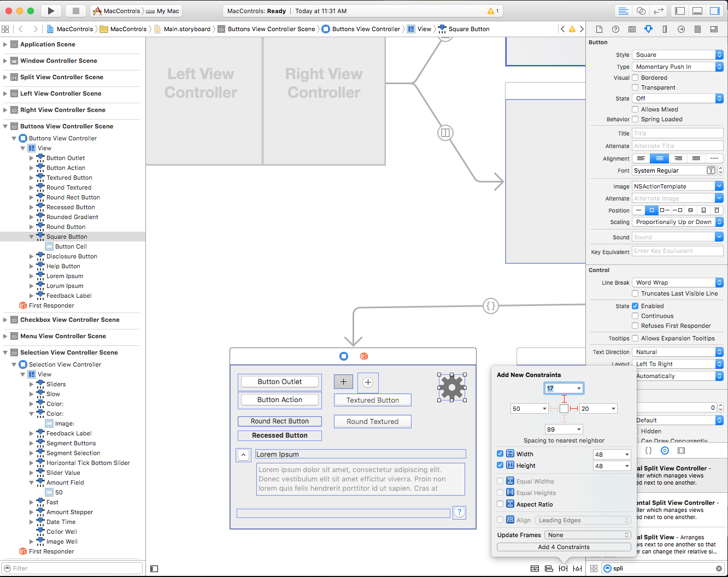Open the Quick Help inspector

[x=615, y=29]
